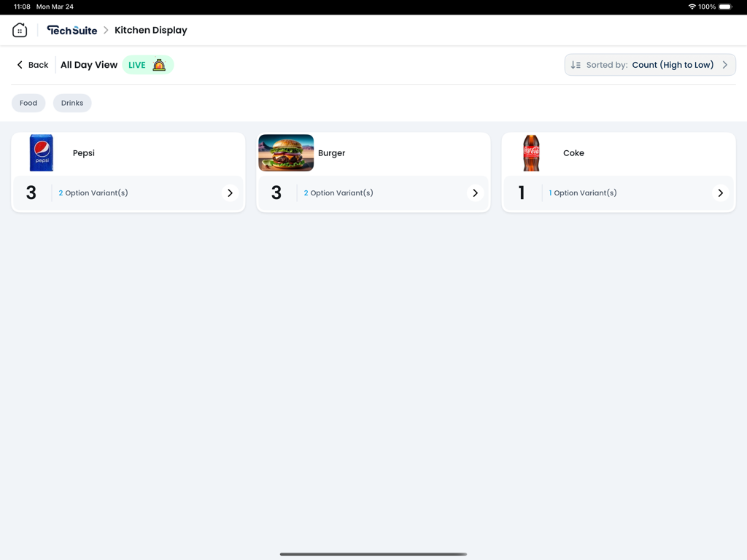Switch to the All Day View tab
This screenshot has width=747, height=560.
(x=88, y=64)
